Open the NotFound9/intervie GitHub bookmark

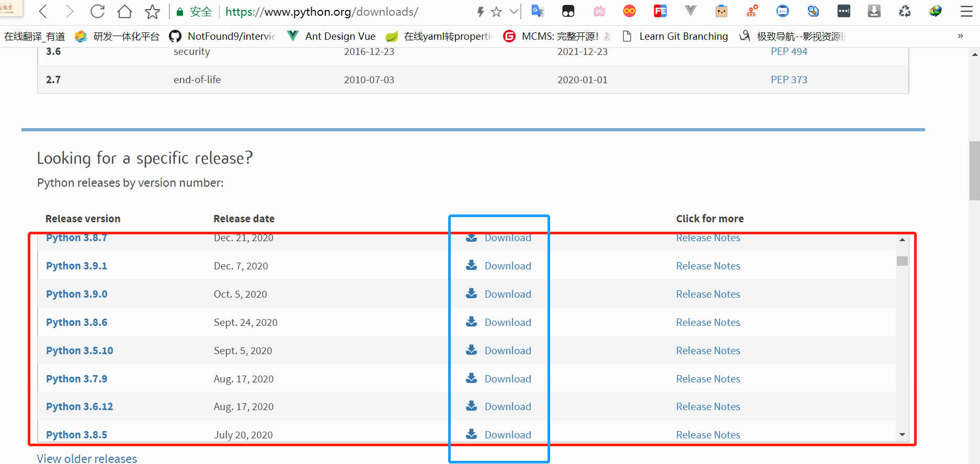[x=223, y=36]
